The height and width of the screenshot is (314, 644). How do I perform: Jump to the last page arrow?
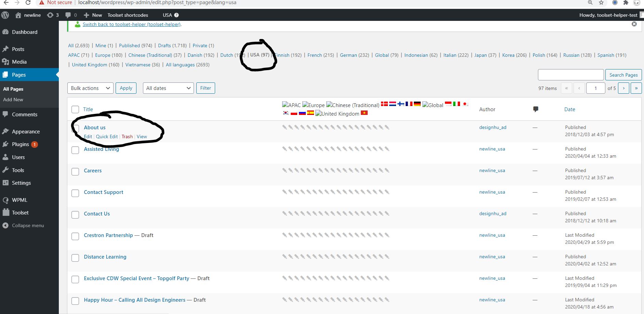pos(636,88)
